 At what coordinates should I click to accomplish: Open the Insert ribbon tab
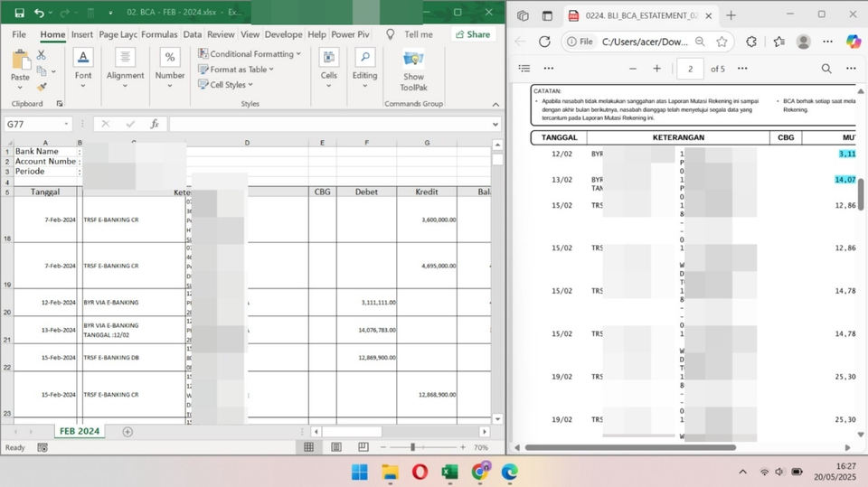pos(82,34)
